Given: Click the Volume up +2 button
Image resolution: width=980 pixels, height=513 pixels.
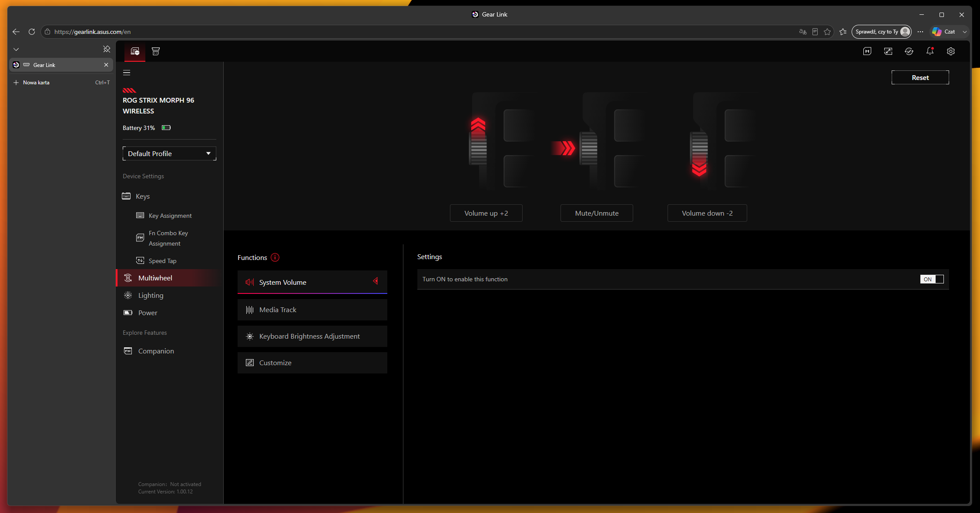Looking at the screenshot, I should tap(486, 213).
